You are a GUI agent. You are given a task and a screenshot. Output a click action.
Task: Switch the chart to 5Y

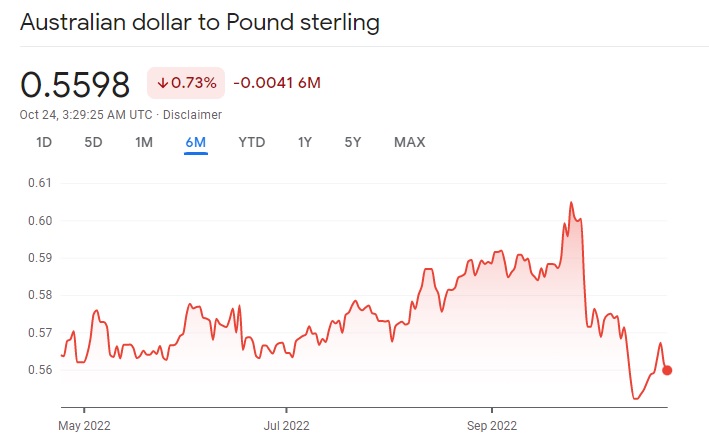[x=353, y=142]
